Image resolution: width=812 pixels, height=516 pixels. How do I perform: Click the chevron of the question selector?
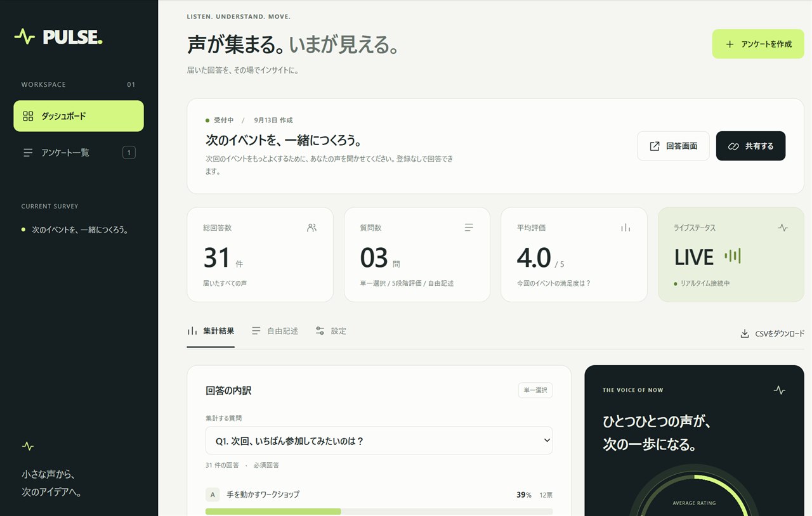click(547, 441)
